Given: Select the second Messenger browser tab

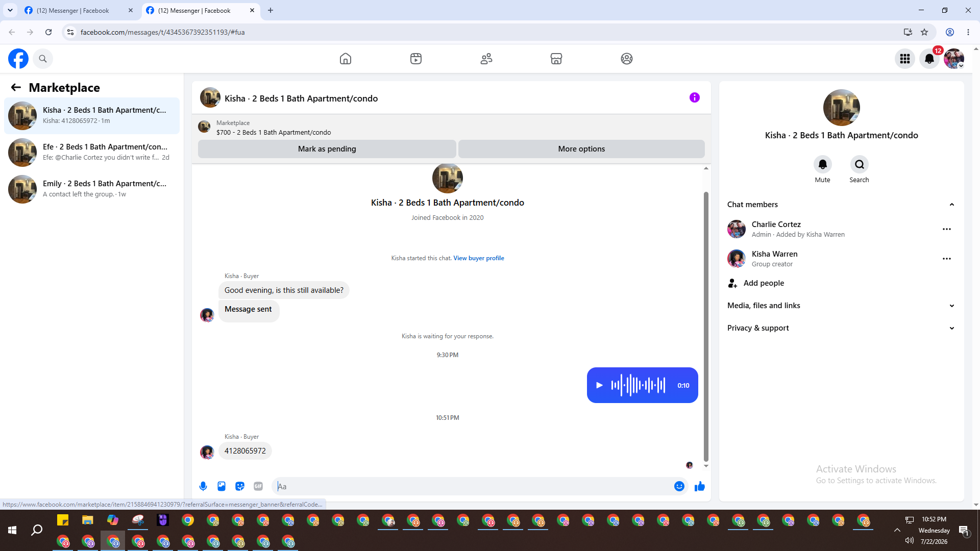Looking at the screenshot, I should tap(201, 10).
